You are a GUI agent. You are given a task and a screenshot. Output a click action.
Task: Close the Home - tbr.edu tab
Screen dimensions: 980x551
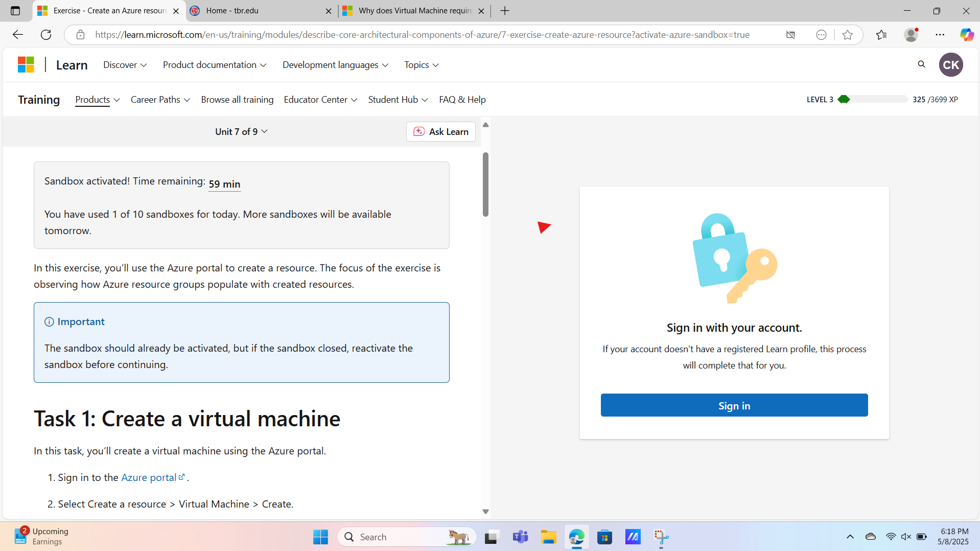click(329, 11)
